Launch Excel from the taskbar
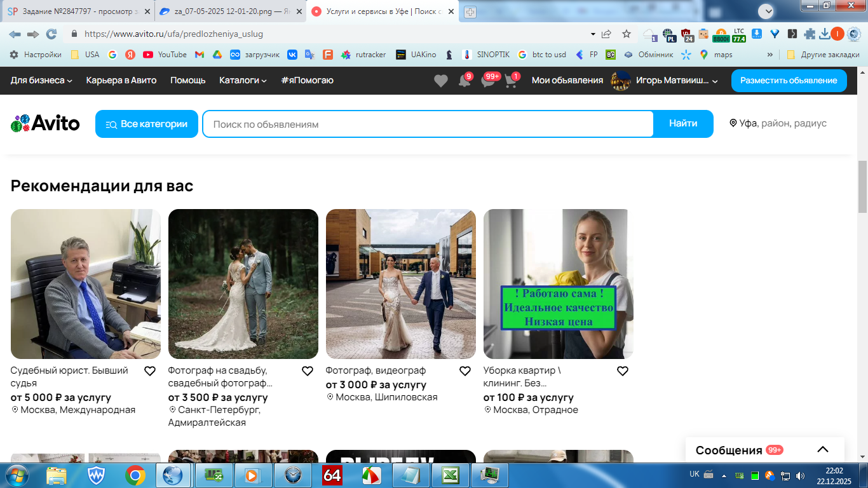 (451, 475)
